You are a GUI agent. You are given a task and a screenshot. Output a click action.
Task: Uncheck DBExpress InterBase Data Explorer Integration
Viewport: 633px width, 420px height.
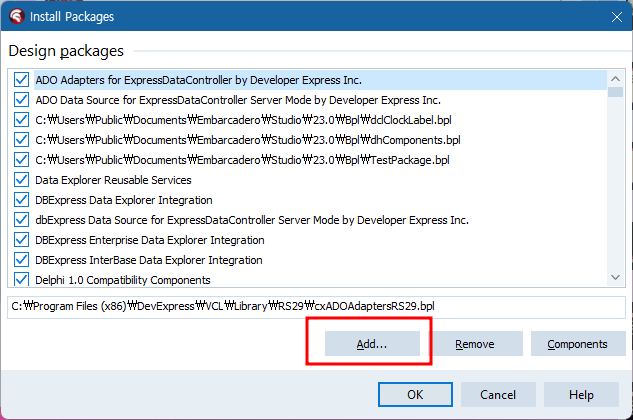(x=21, y=260)
